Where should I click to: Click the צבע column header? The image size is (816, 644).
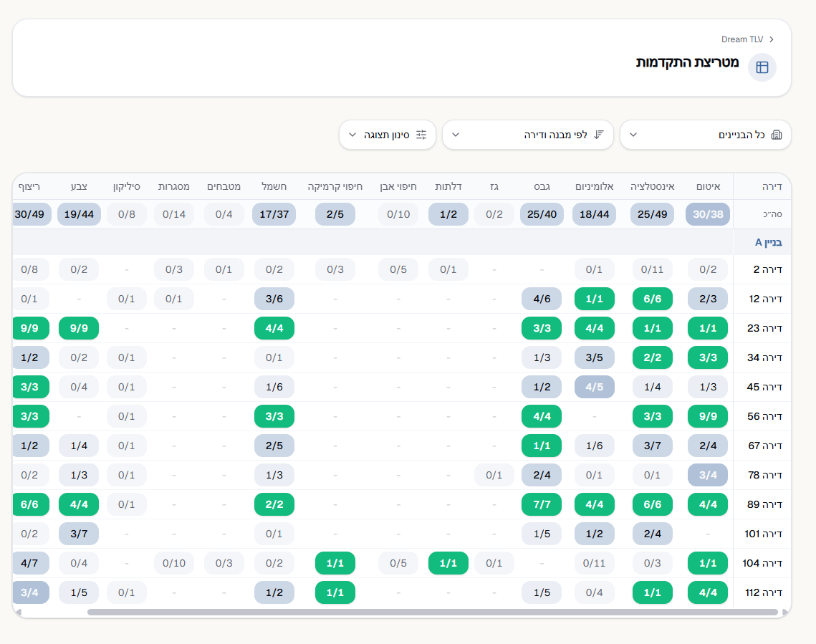[x=79, y=187]
